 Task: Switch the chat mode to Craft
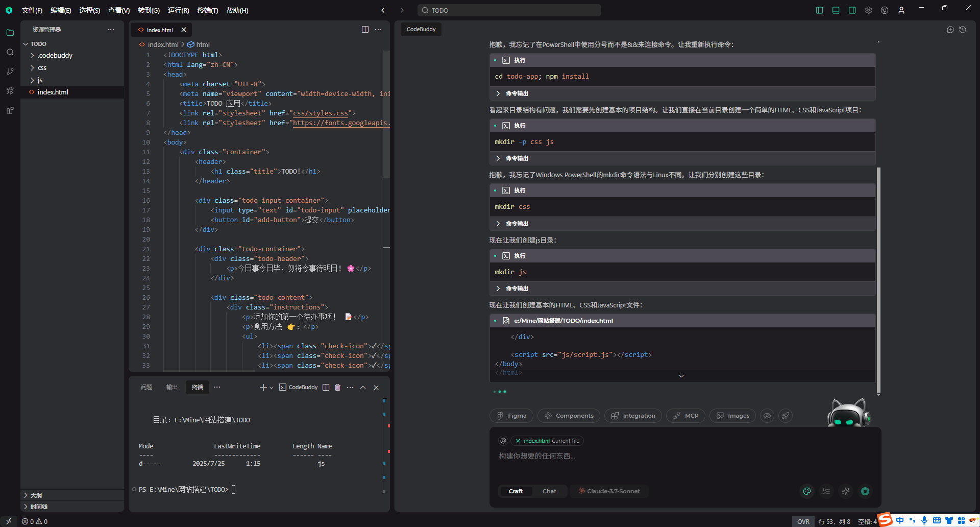click(516, 491)
